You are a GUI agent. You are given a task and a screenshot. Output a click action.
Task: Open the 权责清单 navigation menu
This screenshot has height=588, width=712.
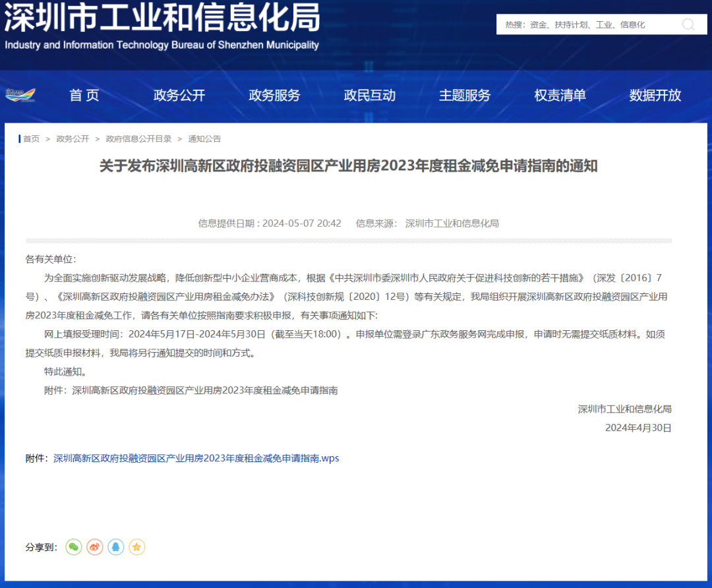(560, 96)
